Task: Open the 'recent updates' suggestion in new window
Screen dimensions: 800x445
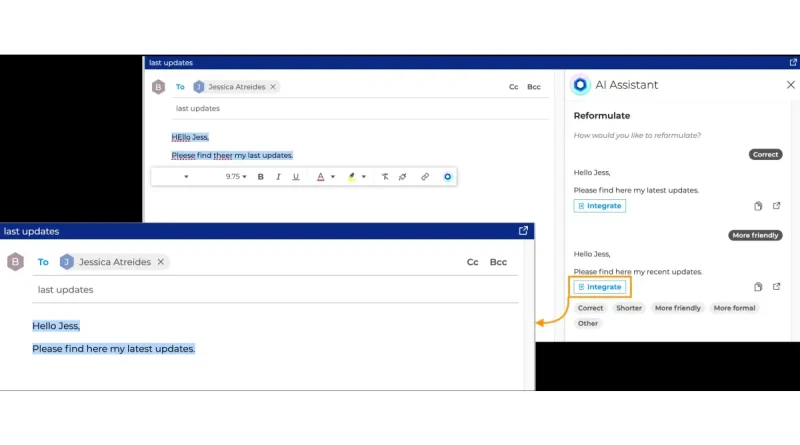Action: (x=777, y=287)
